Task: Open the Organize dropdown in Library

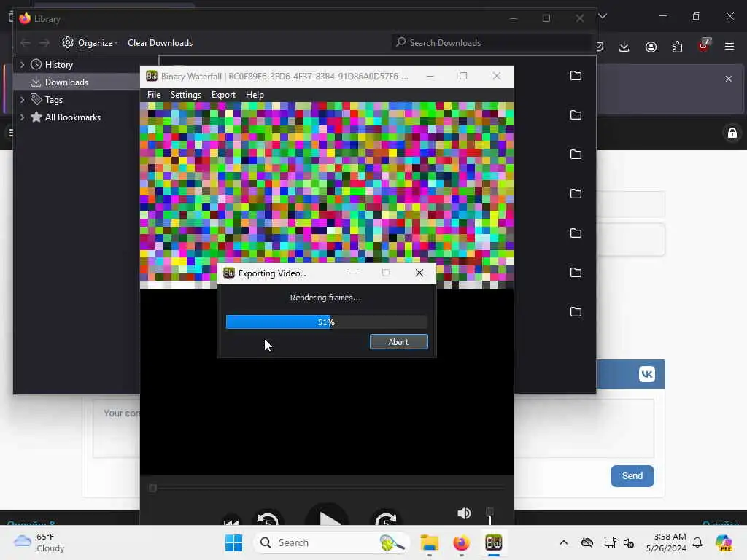Action: 90,43
